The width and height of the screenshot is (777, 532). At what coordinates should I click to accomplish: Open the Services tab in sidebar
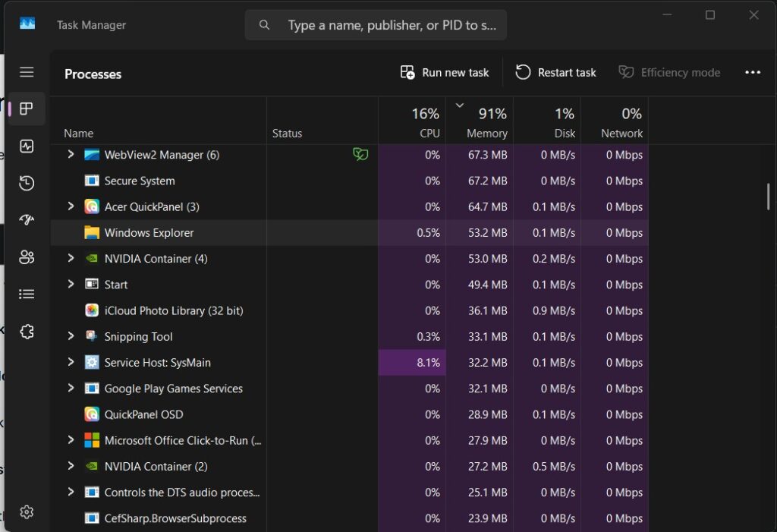click(x=27, y=332)
